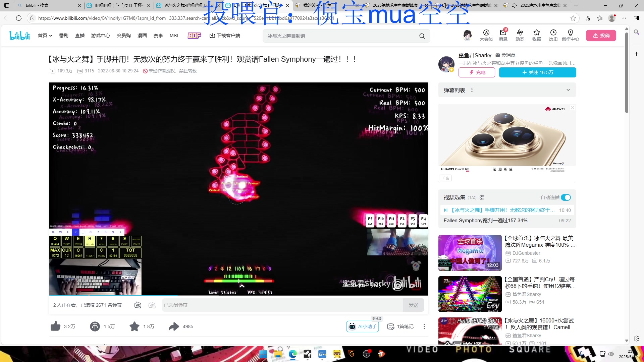This screenshot has width=644, height=362.
Task: Click the 关注 16.5万 follow button
Action: [537, 72]
